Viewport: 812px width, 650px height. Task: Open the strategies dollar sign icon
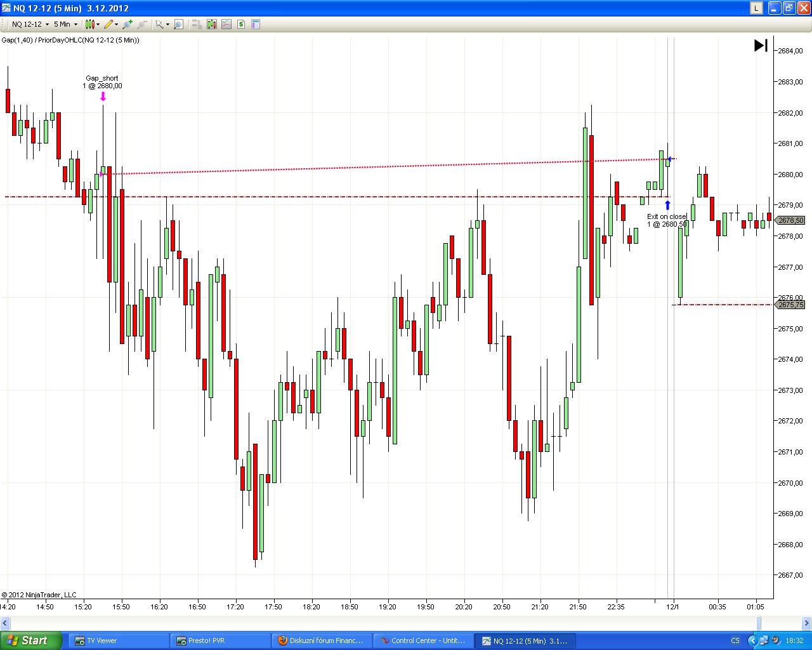(241, 24)
